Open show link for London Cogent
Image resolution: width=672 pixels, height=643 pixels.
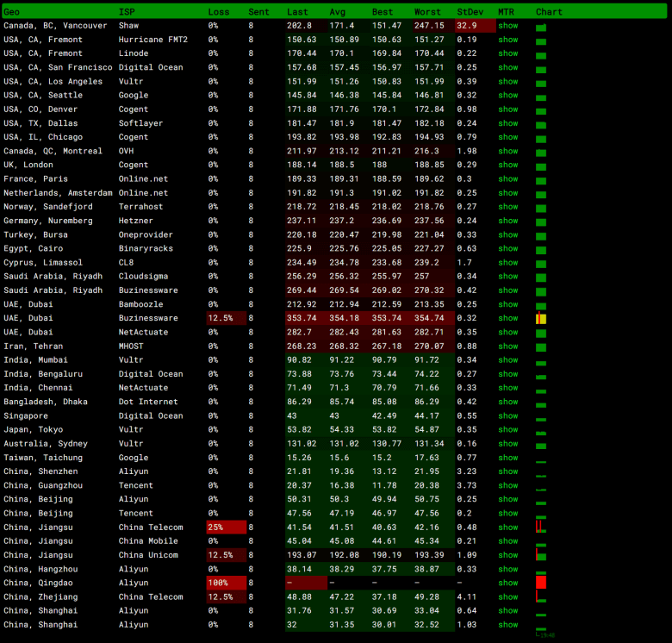click(x=507, y=165)
